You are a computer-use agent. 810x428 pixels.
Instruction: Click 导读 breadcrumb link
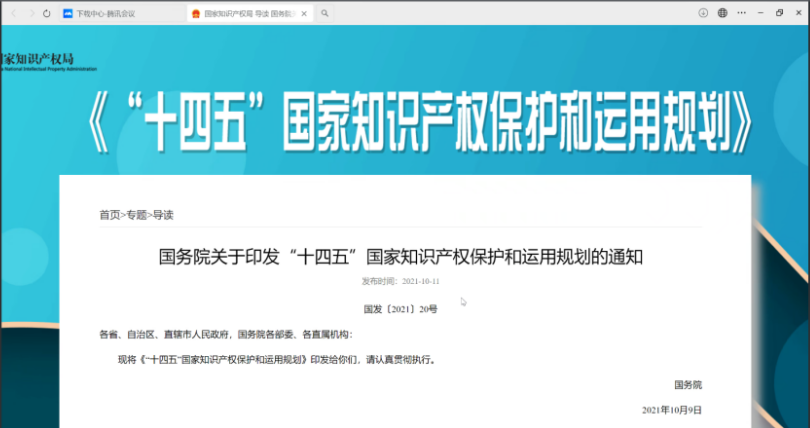(x=162, y=215)
